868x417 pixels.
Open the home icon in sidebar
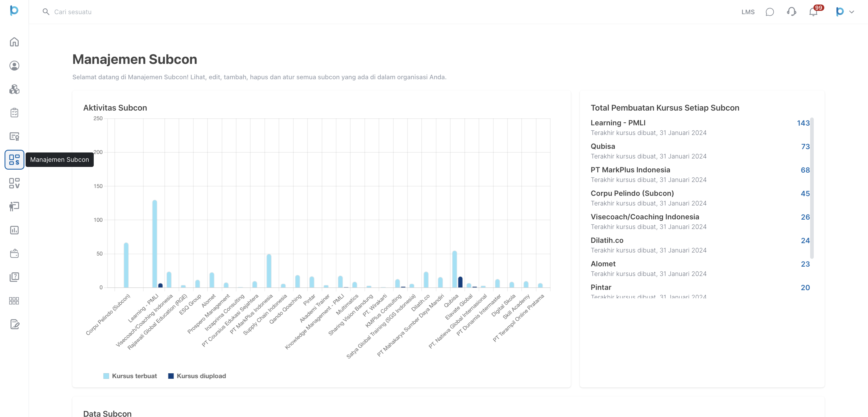click(x=14, y=42)
